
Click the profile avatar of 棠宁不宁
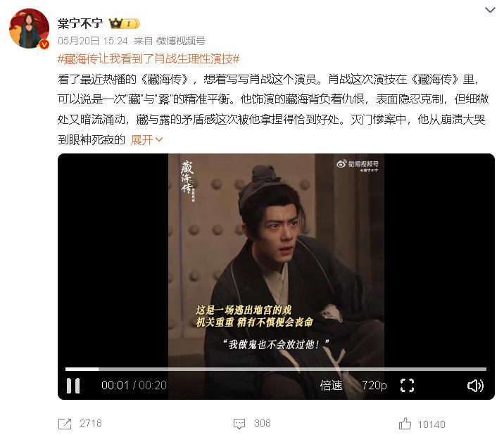click(x=30, y=29)
